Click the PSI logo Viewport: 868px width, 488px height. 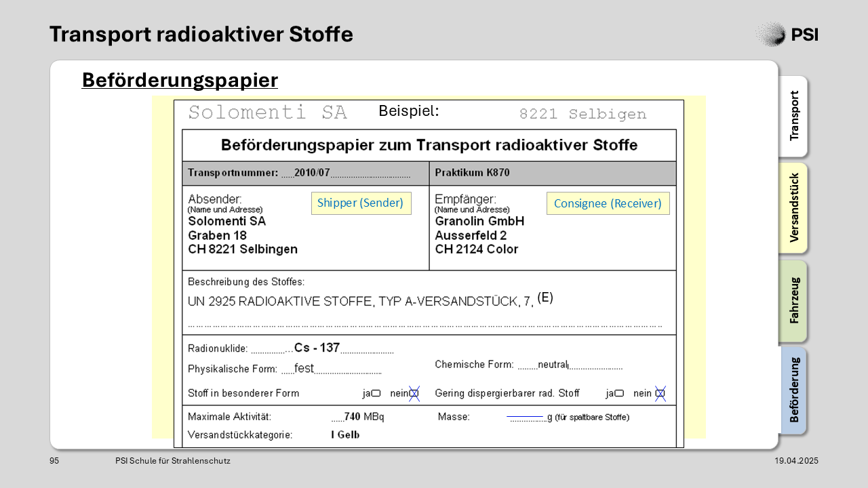click(787, 34)
